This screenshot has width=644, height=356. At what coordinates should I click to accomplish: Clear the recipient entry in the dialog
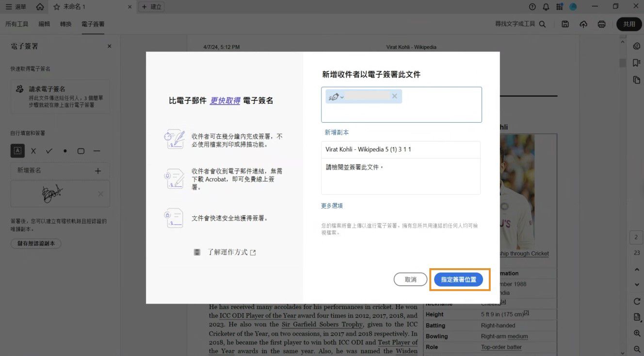tap(394, 96)
